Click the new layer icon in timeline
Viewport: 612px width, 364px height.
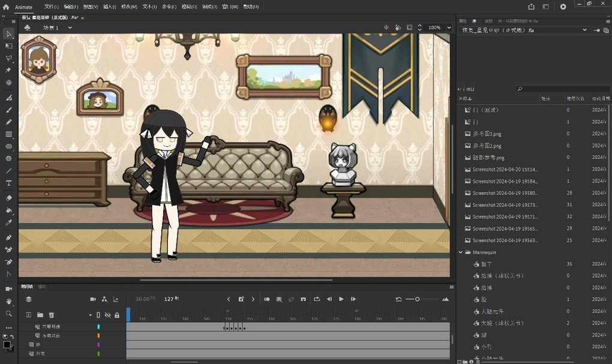tap(28, 315)
